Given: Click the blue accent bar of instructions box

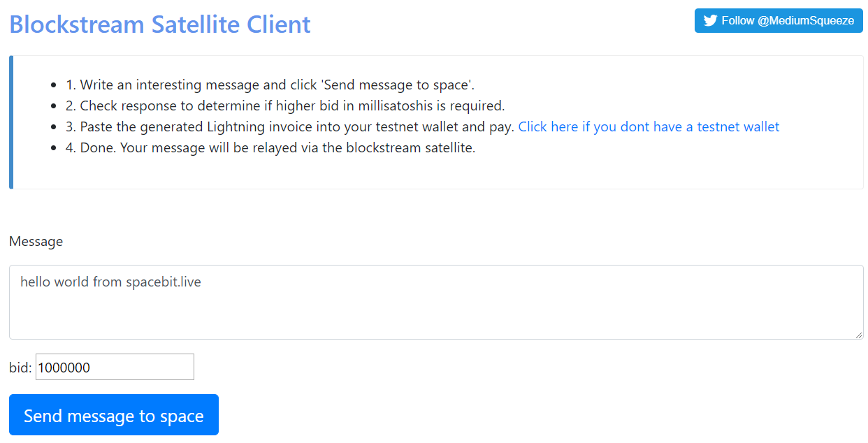Looking at the screenshot, I should [x=11, y=122].
